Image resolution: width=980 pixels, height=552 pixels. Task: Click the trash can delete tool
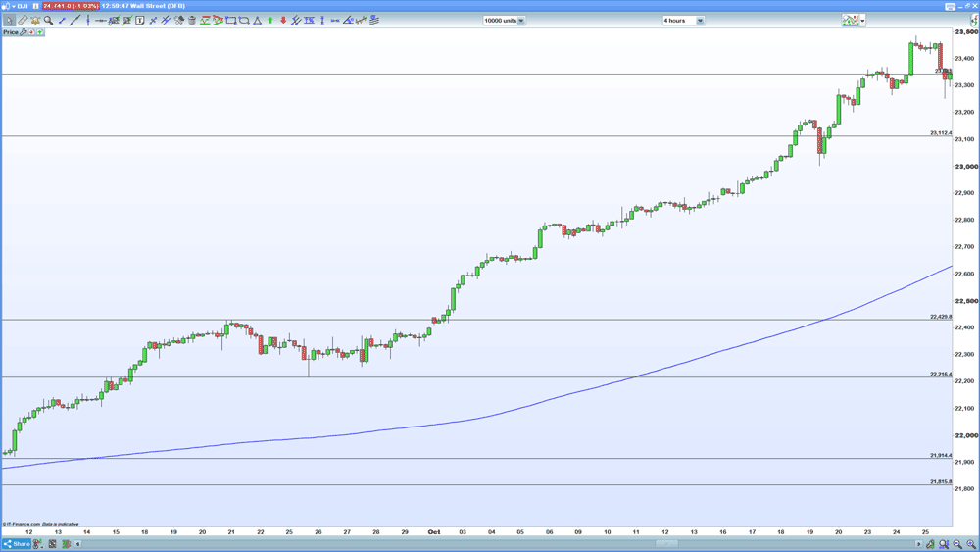click(192, 20)
